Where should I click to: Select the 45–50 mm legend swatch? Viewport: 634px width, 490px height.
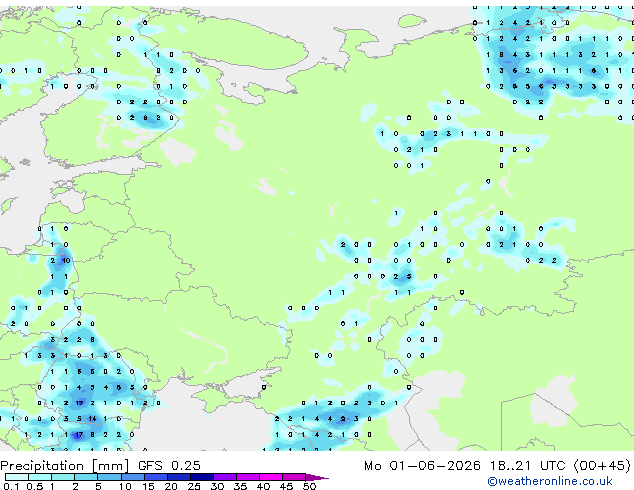coord(294,477)
